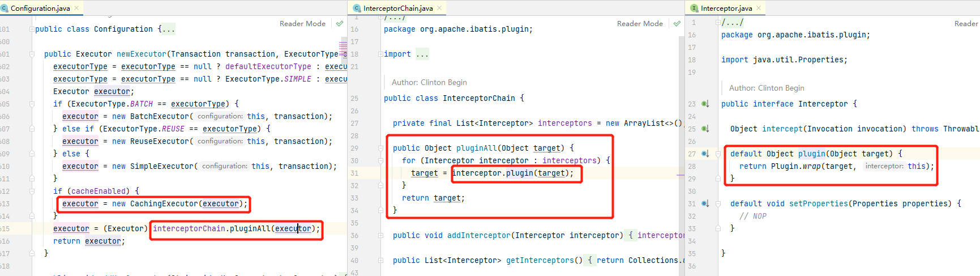Image resolution: width=980 pixels, height=276 pixels.
Task: Place the cursor on interceptorChain.pluginAll(executor) call
Action: [232, 229]
